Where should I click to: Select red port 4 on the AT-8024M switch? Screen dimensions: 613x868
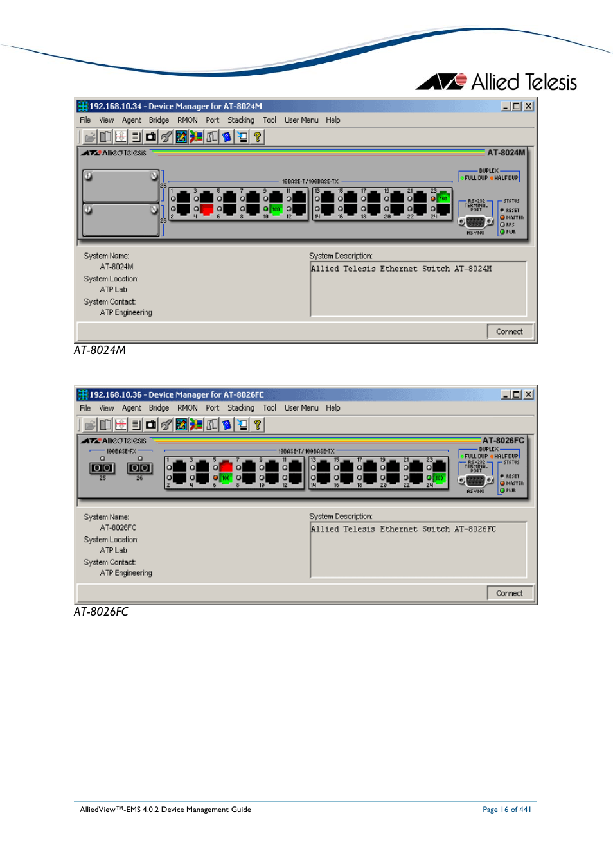click(207, 209)
